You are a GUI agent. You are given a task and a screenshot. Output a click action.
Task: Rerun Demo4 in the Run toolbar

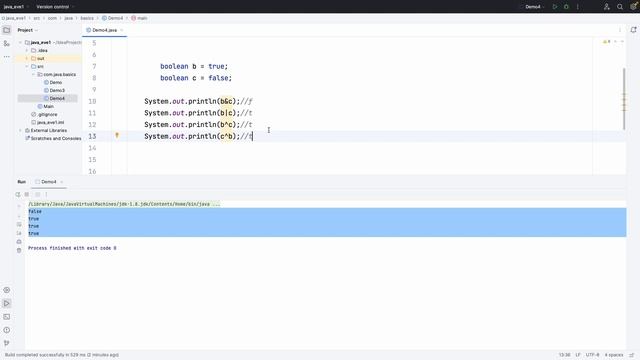18,194
